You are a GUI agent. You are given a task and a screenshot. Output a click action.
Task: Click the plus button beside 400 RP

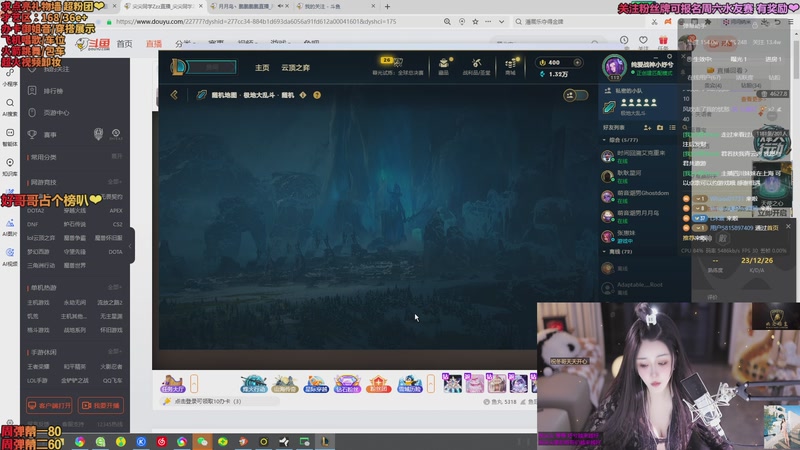tap(577, 62)
